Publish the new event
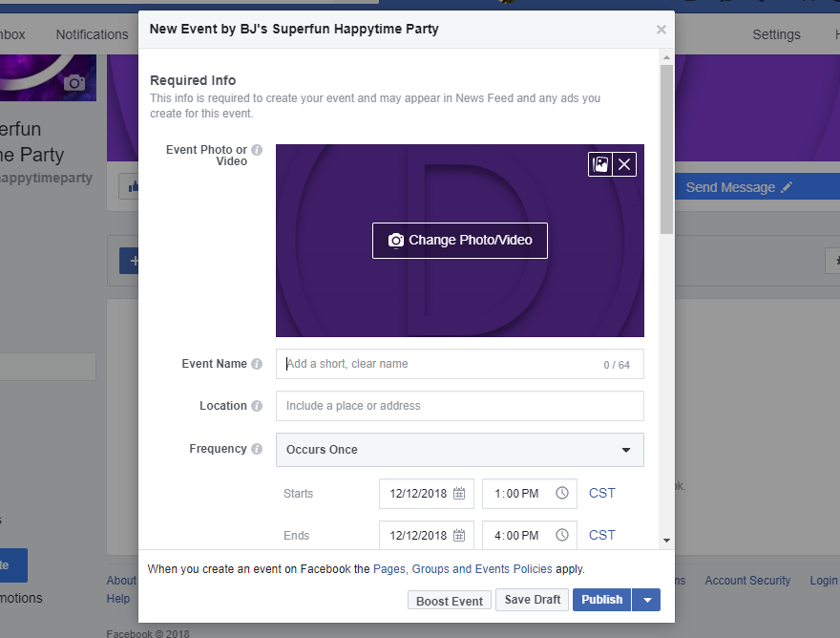This screenshot has width=840, height=638. [601, 600]
